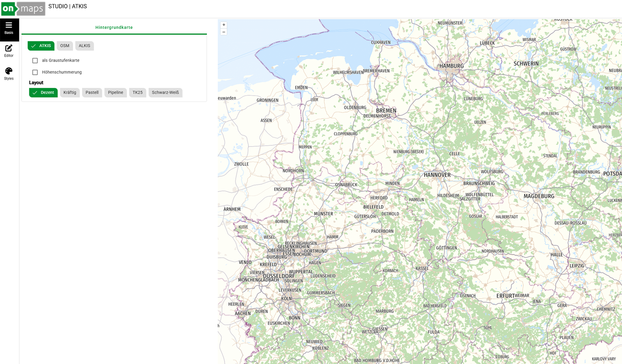
Task: Click the Cuxhaven label on map
Action: pos(381,42)
